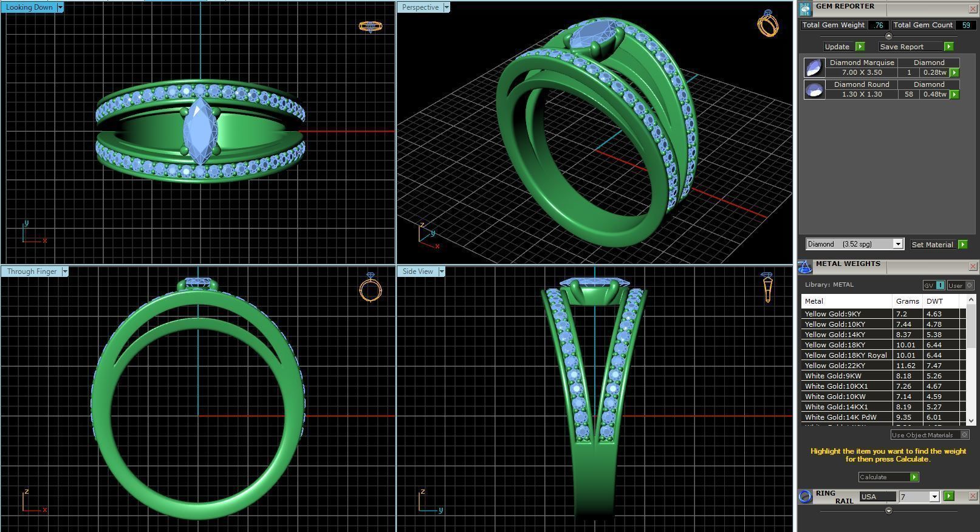Click the Through Finger viewport ring icon

click(371, 287)
